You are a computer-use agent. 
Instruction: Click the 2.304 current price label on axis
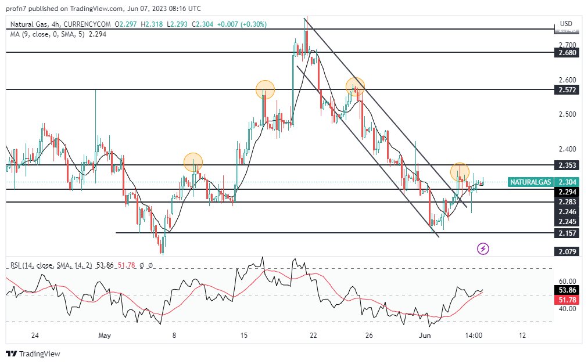pos(567,182)
